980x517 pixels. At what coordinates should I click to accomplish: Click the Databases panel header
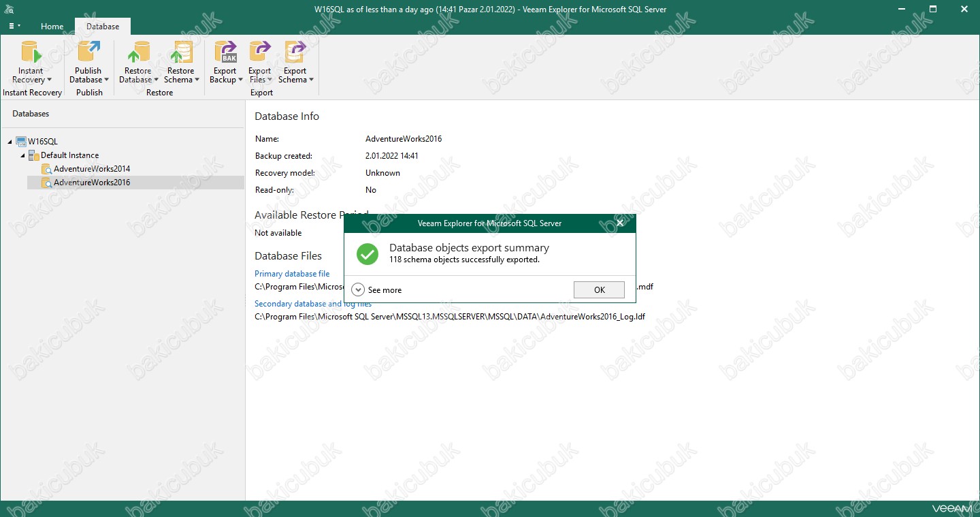pyautogui.click(x=31, y=114)
